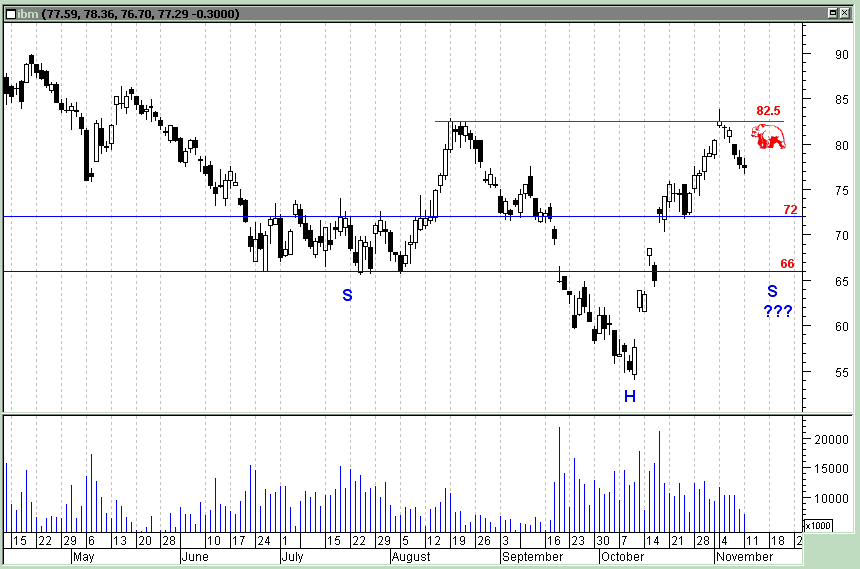Screen dimensions: 860x569
Task: Click the blue S annotation above ???
Action: pyautogui.click(x=772, y=291)
